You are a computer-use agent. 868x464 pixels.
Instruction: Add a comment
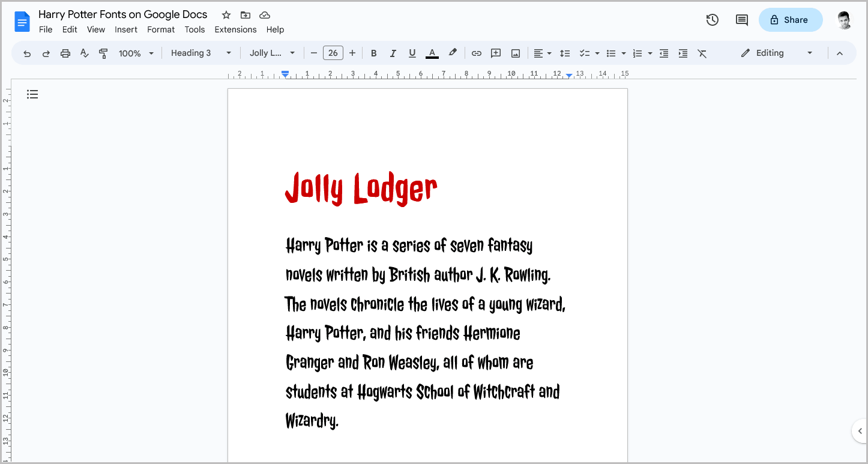click(x=495, y=53)
